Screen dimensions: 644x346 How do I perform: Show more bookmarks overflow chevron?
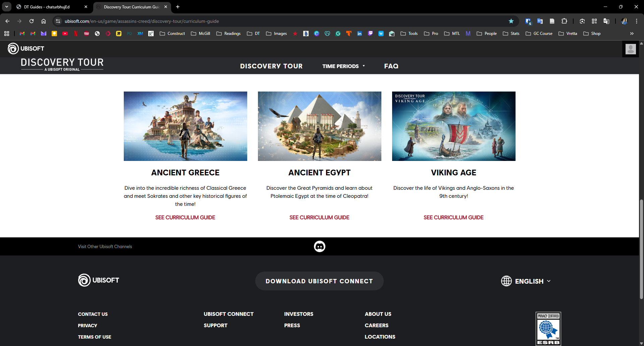[x=632, y=34]
